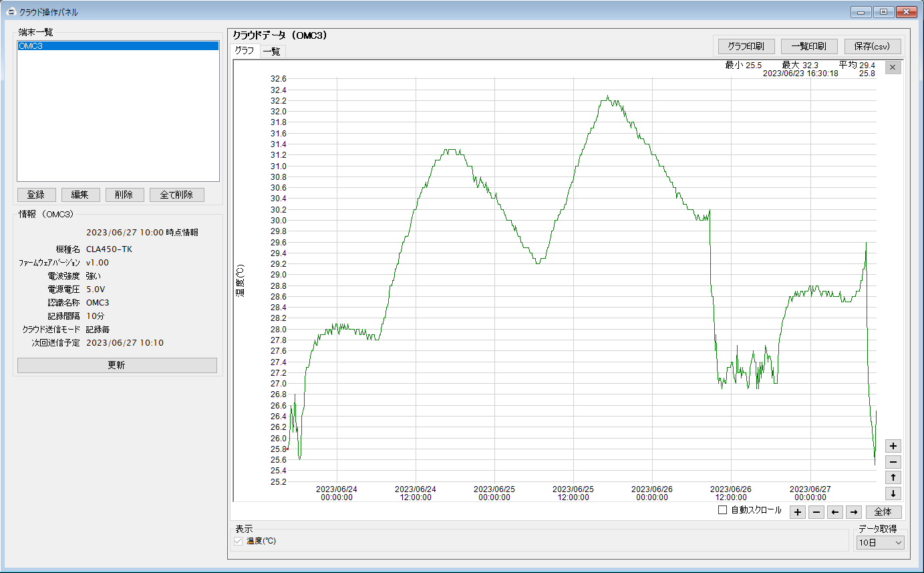
Task: Click the 平均 29.4 statistic
Action: [857, 65]
